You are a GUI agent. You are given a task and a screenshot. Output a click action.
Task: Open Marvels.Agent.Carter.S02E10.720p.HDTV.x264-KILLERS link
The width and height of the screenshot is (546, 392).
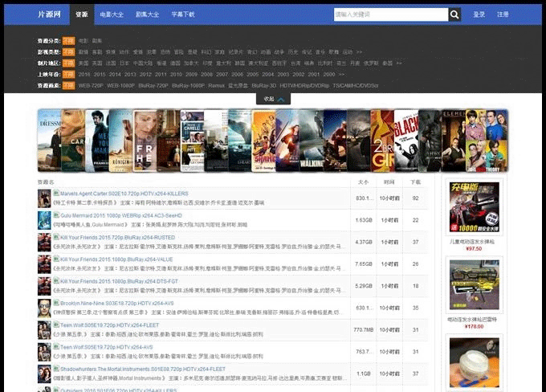coord(124,194)
